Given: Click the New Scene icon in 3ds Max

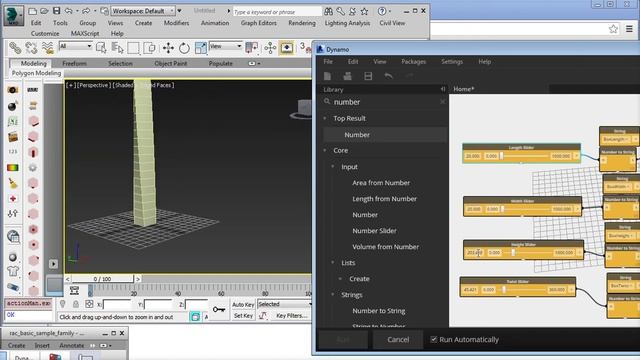Looking at the screenshot, I should coord(32,11).
